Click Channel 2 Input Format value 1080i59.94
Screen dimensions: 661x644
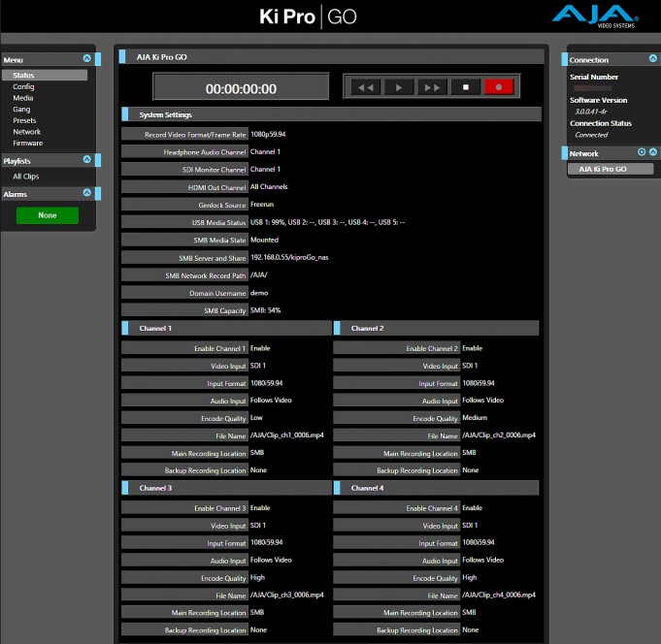coord(479,383)
